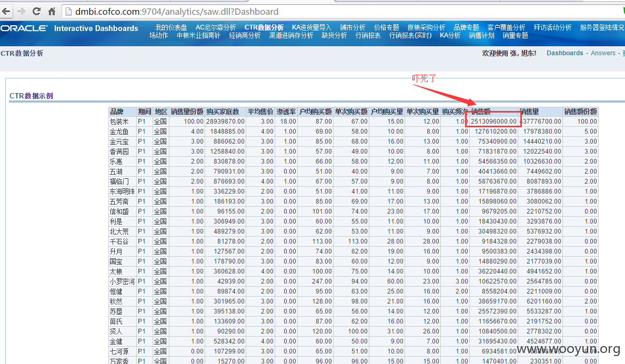Viewport: 625px width, 364px height.
Task: Select the 东海明珠 brand cell
Action: [123, 191]
